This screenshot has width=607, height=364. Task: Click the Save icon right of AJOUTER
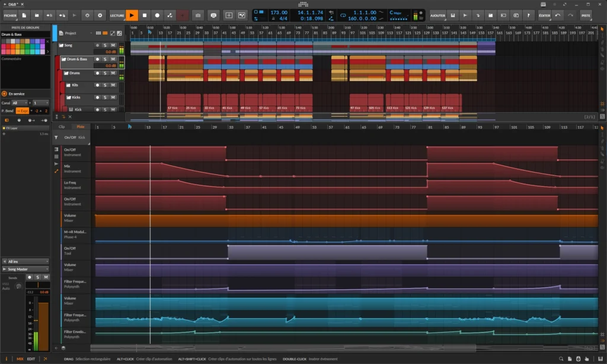[453, 15]
